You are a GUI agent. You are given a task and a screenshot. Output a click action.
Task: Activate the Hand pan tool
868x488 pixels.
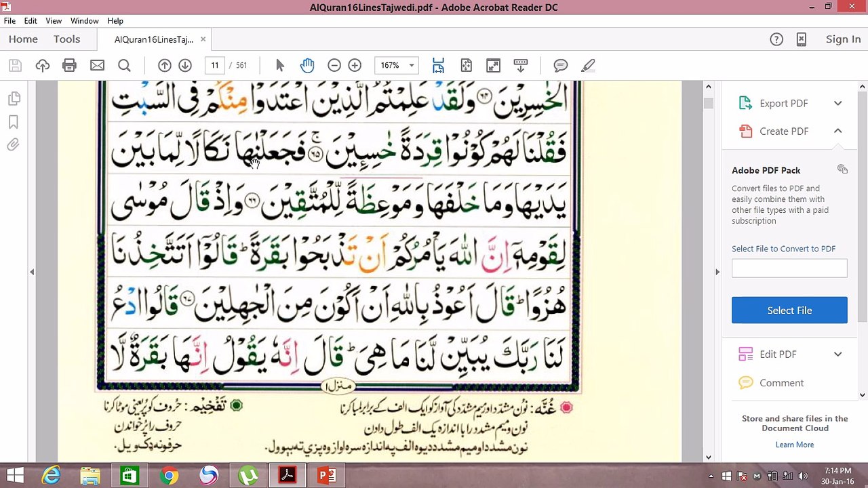[307, 65]
